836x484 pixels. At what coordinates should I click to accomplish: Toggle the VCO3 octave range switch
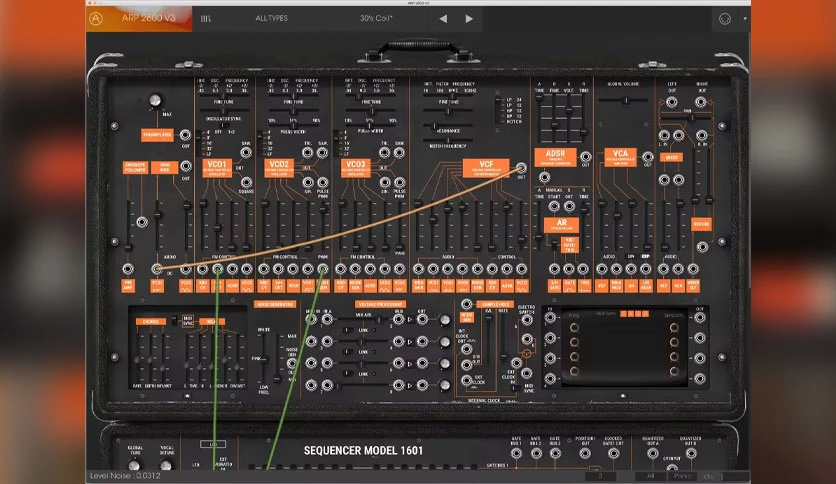336,143
